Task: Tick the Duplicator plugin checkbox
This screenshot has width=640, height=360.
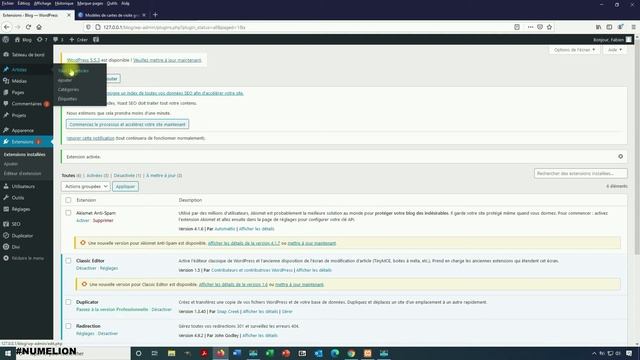Action: pos(68,302)
